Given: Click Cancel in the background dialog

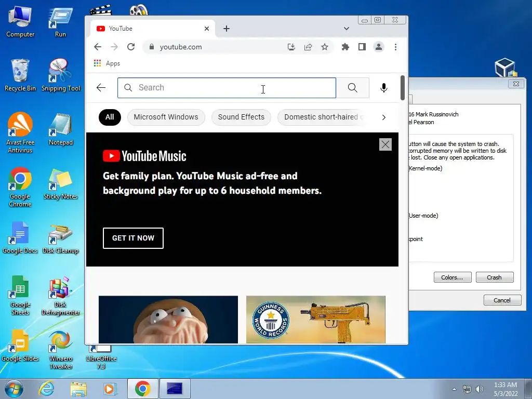Looking at the screenshot, I should (x=502, y=300).
